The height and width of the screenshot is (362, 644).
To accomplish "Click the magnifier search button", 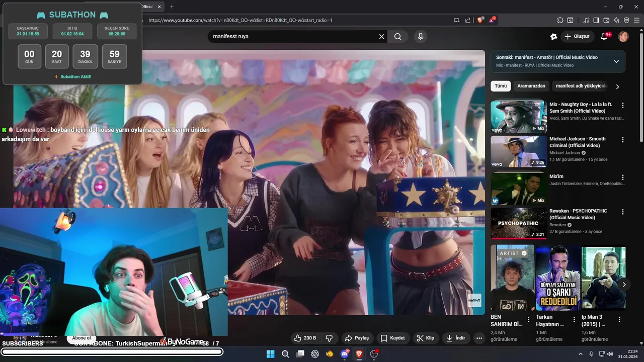I will [x=398, y=36].
